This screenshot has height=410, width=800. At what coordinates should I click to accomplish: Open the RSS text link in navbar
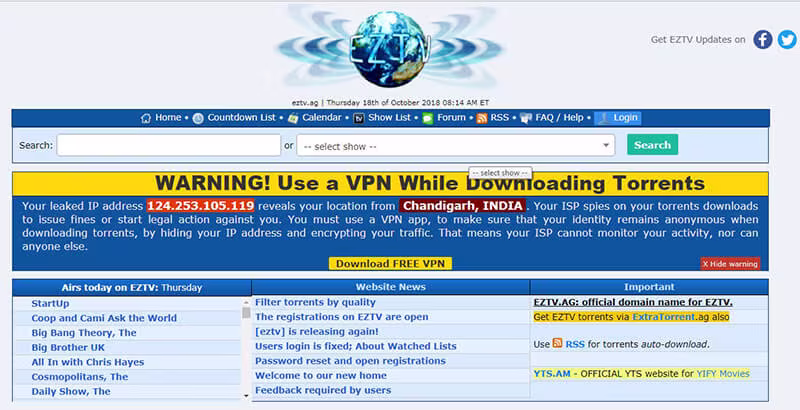(x=499, y=118)
